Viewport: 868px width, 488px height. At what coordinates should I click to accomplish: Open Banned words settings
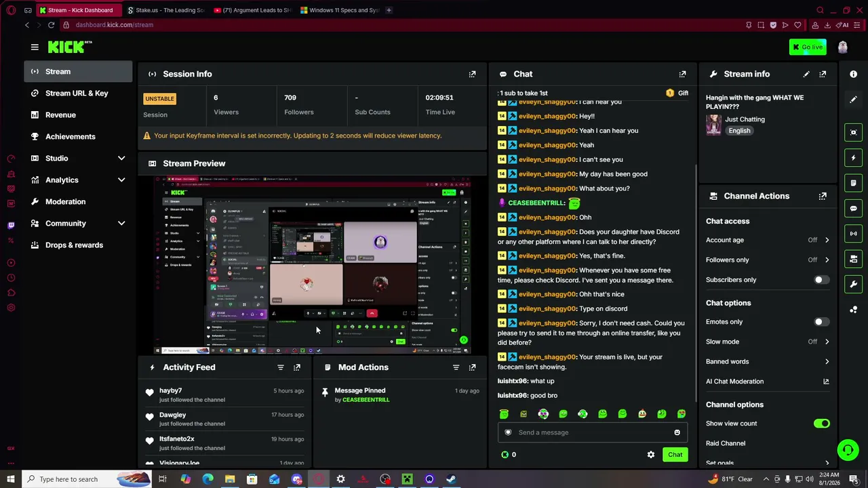tap(768, 361)
